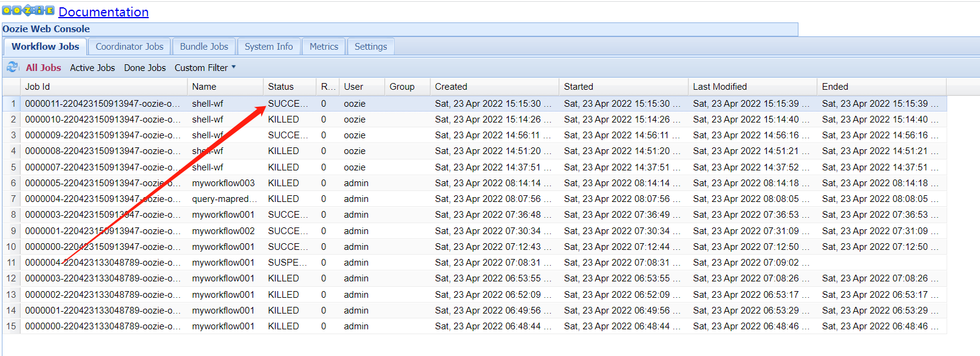Select job 0000000-220423133048789 row
Viewport: 980px width, 356px height.
(x=474, y=326)
